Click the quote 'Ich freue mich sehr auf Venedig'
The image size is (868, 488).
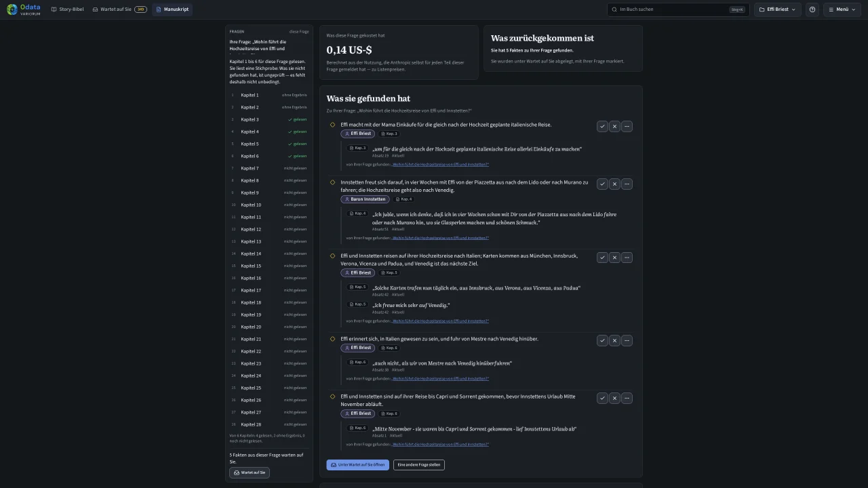[x=411, y=306]
